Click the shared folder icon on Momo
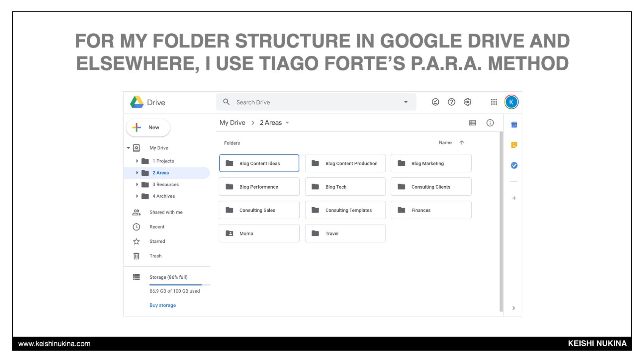This screenshot has width=644, height=362. [230, 233]
